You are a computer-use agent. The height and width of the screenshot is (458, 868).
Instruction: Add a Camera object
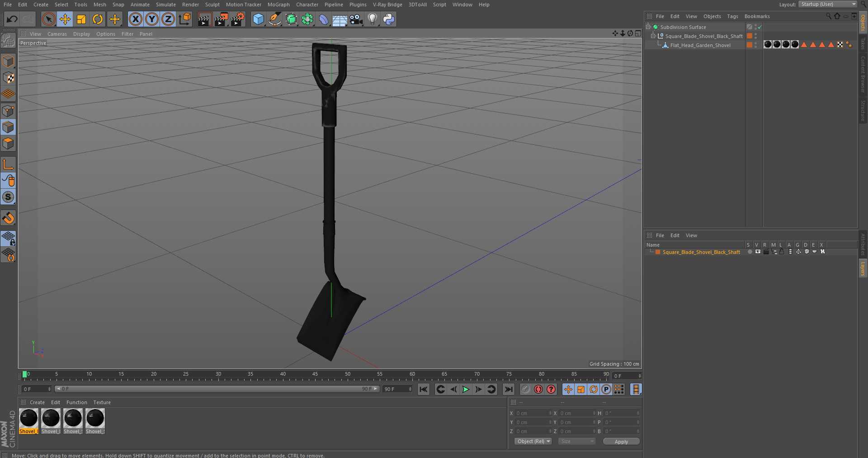point(356,19)
